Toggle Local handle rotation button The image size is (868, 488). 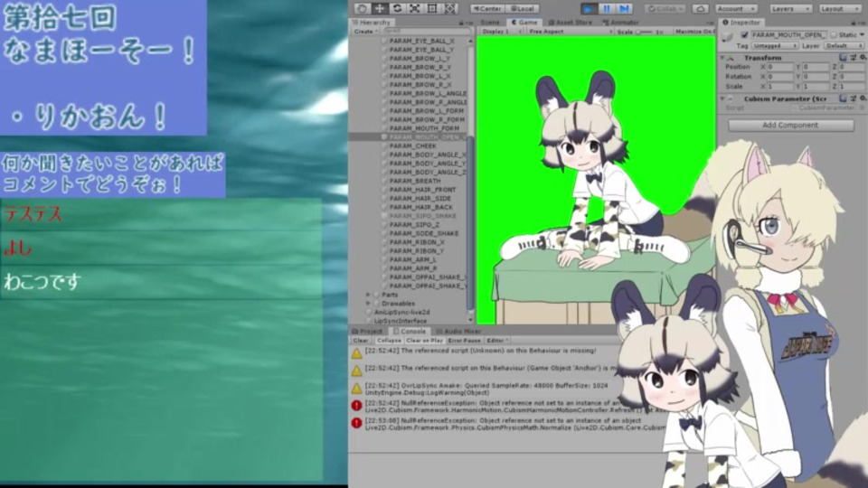click(x=522, y=9)
